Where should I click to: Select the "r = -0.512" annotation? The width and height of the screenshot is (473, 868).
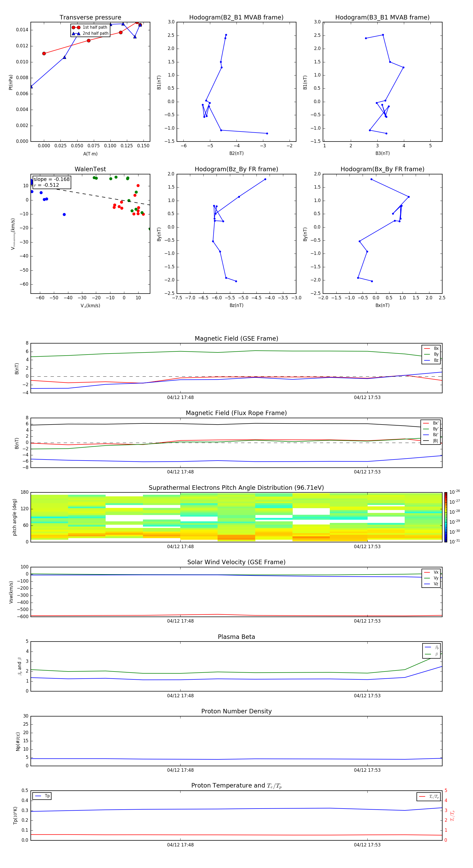[47, 185]
